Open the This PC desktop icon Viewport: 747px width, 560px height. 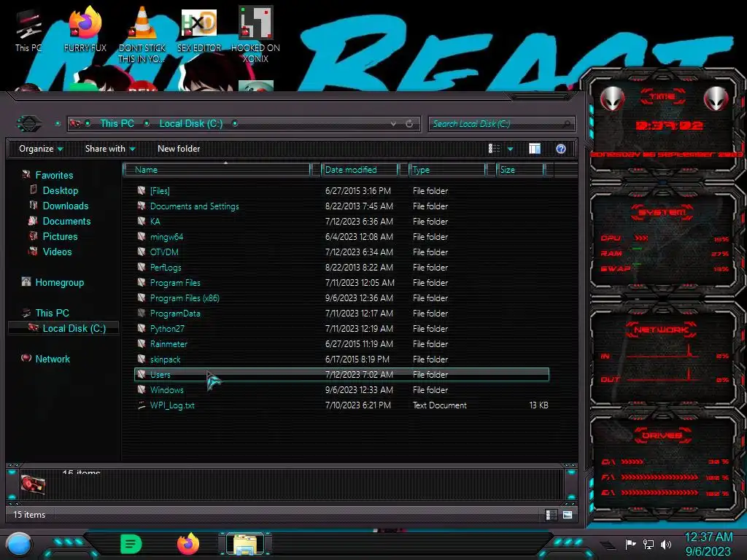coord(28,31)
